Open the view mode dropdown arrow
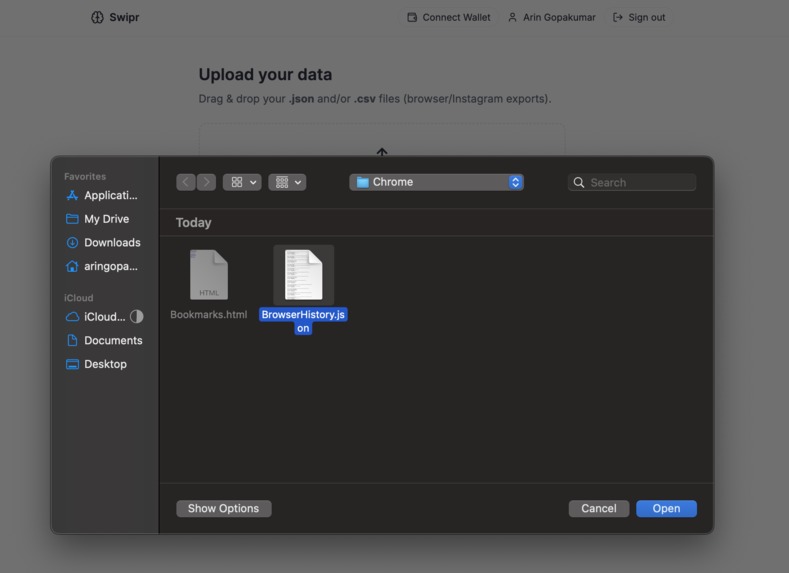This screenshot has width=789, height=573. coord(253,183)
